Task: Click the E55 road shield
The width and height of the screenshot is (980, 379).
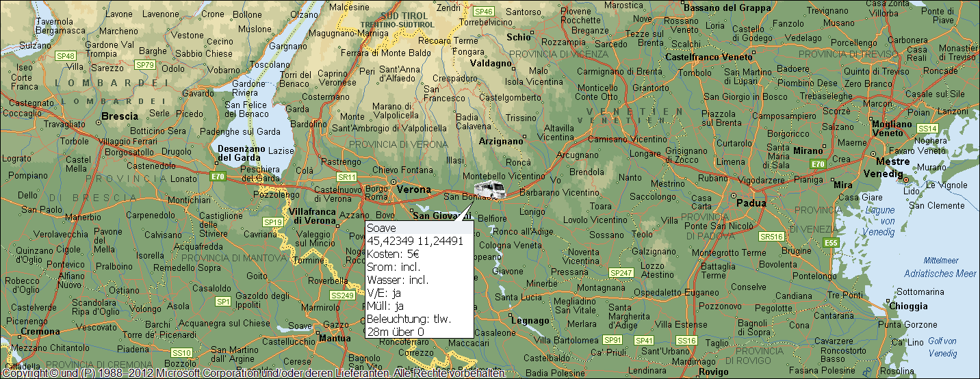Action: (x=831, y=243)
